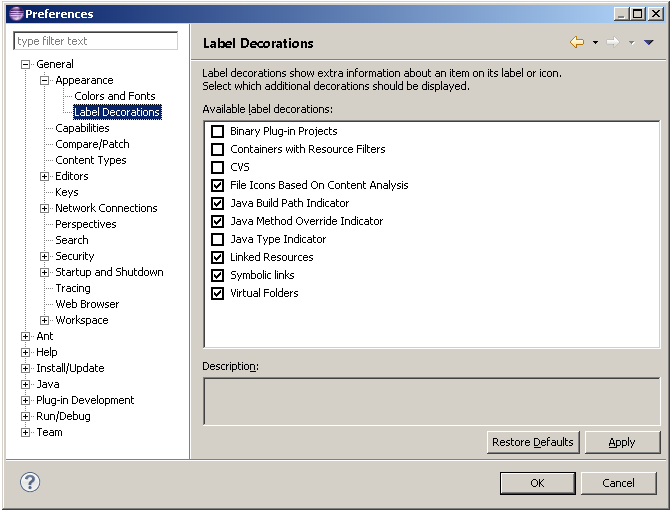Minimize the Preferences window
The width and height of the screenshot is (672, 512).
[x=622, y=14]
